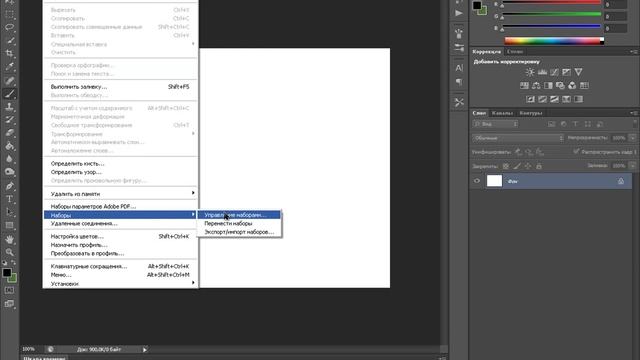This screenshot has height=360, width=640.
Task: Open the Tool Presets panel icon
Action: 459,102
